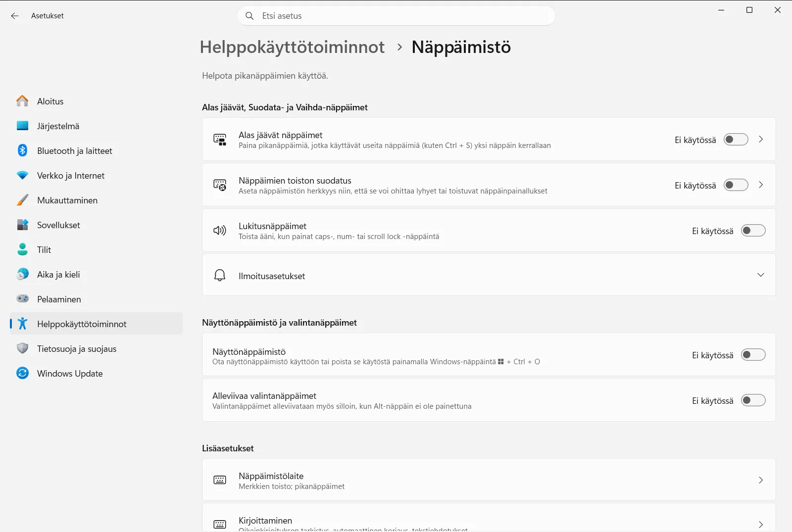Click the back arrow icon
The height and width of the screenshot is (532, 792).
[15, 16]
